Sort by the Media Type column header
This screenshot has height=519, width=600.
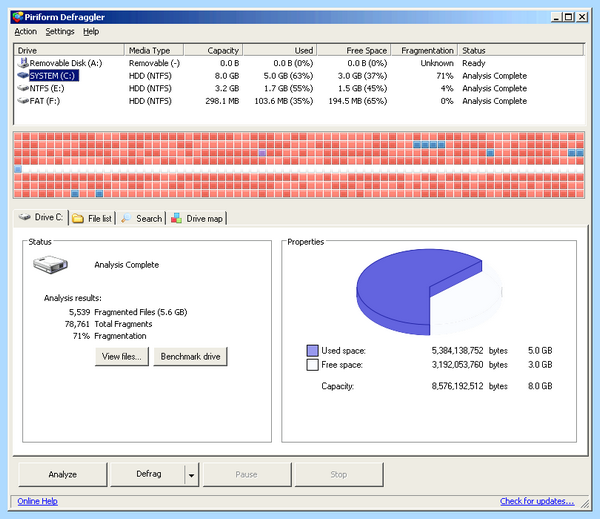coord(154,51)
